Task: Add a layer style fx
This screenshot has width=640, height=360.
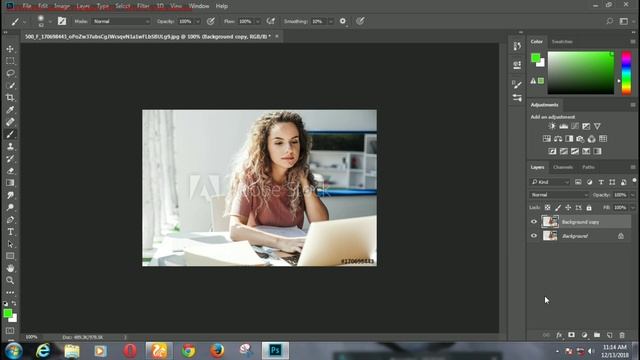Action: pos(559,335)
